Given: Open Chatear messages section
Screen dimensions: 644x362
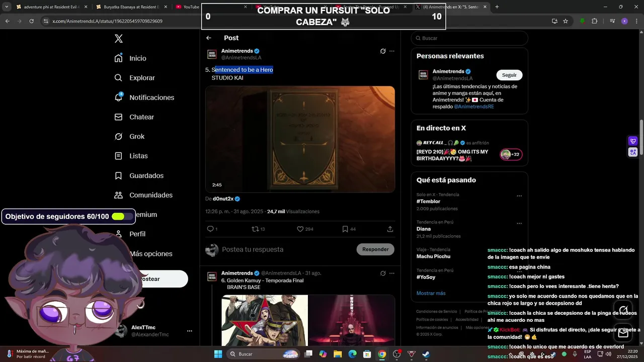Looking at the screenshot, I should coord(134,117).
